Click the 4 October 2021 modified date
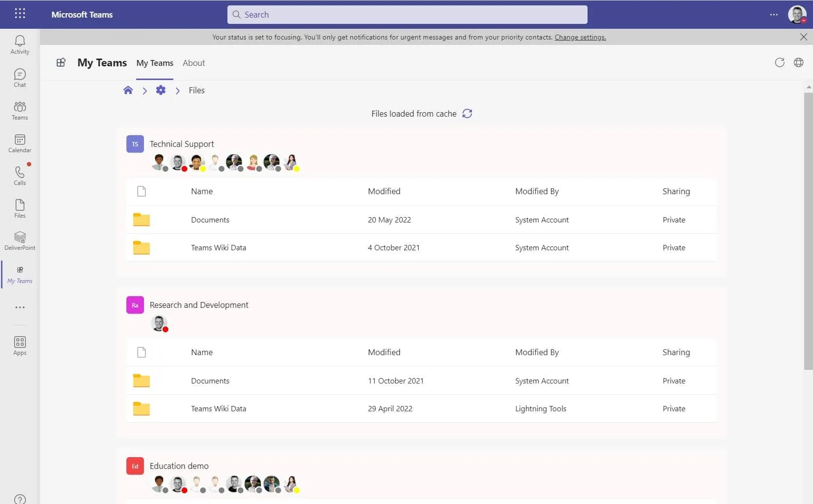Screen dimensions: 813x504 (394, 248)
